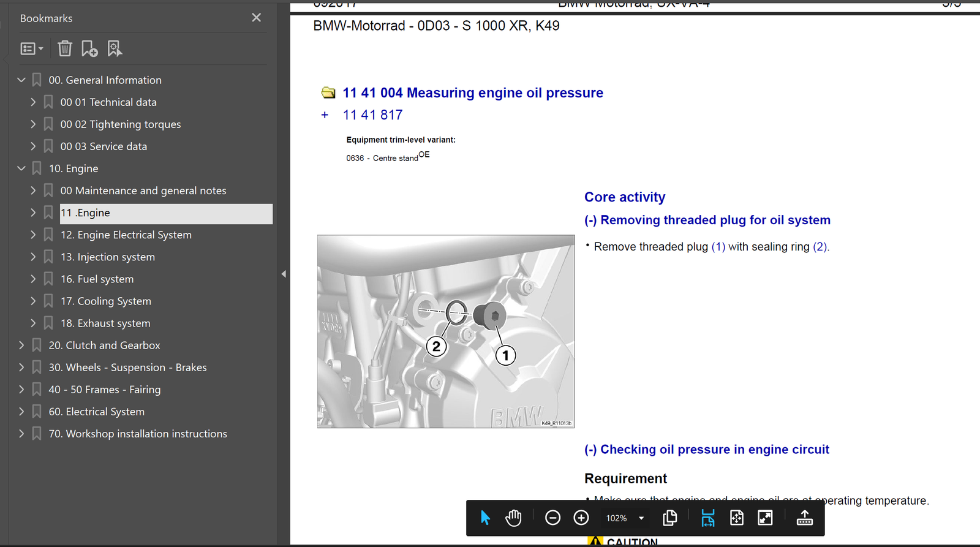This screenshot has width=980, height=547.
Task: Expand 20. Clutch and Gearbox chevron
Action: pos(21,345)
